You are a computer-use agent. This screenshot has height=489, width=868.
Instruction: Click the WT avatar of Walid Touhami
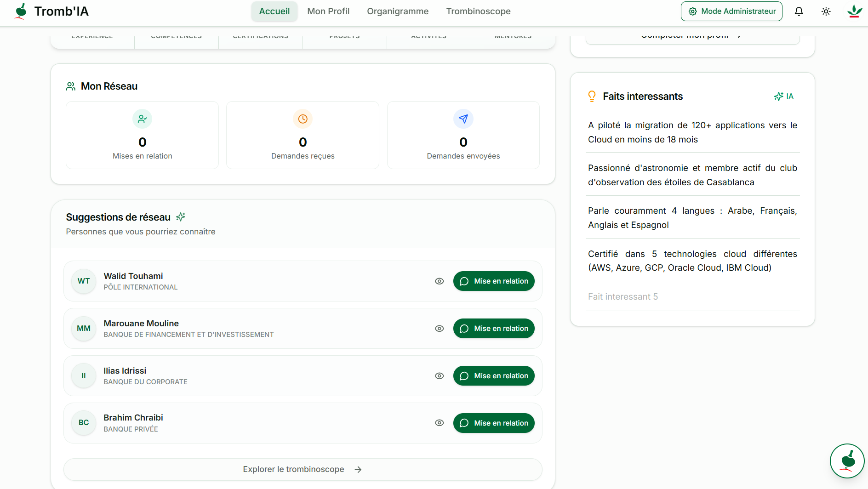click(84, 281)
